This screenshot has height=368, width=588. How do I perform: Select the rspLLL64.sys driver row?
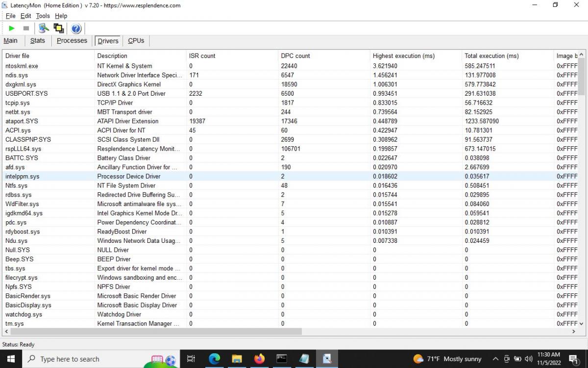[290, 149]
